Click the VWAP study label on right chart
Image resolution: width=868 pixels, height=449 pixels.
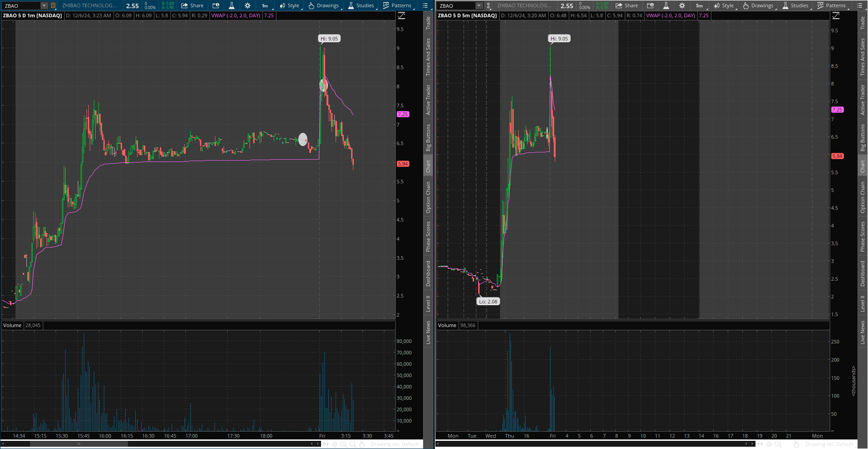pyautogui.click(x=670, y=15)
